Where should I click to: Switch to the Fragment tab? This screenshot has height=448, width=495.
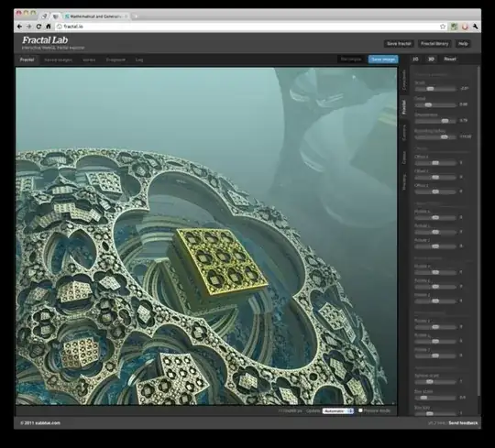tap(115, 60)
